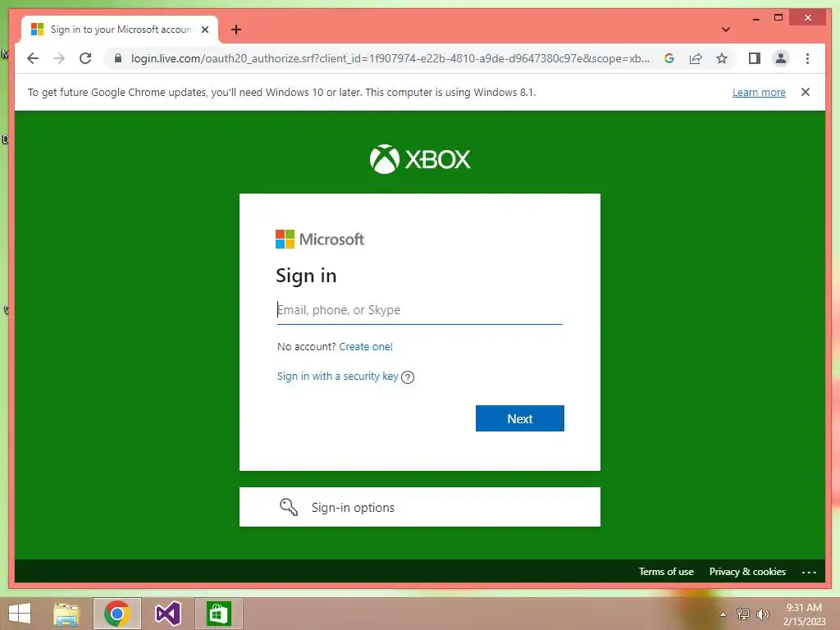Click the footer ellipsis more options
The height and width of the screenshot is (630, 840).
click(x=809, y=572)
